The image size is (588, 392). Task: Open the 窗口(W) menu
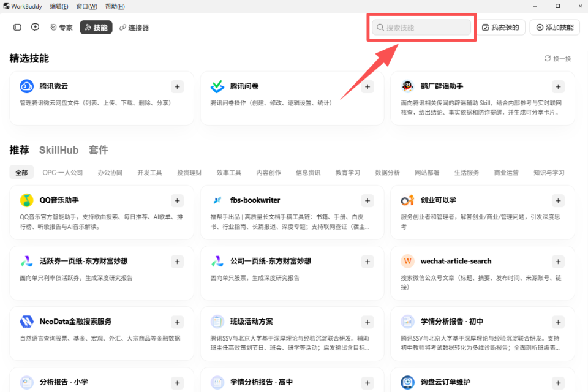(x=86, y=6)
